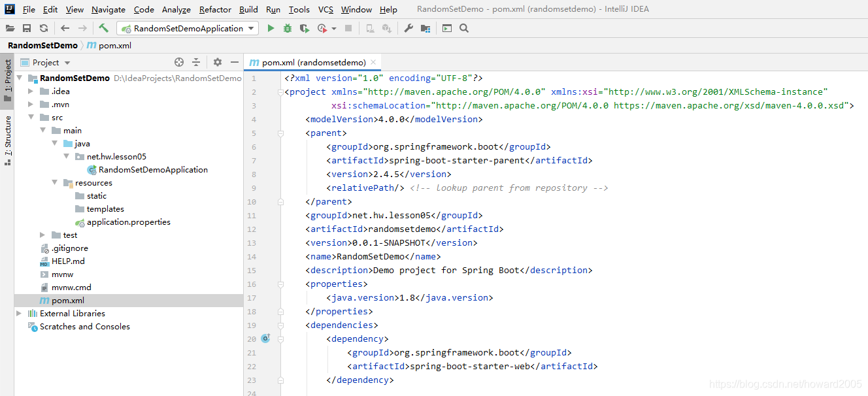Click the gutter icon on line 20
The width and height of the screenshot is (868, 396).
[x=265, y=338]
